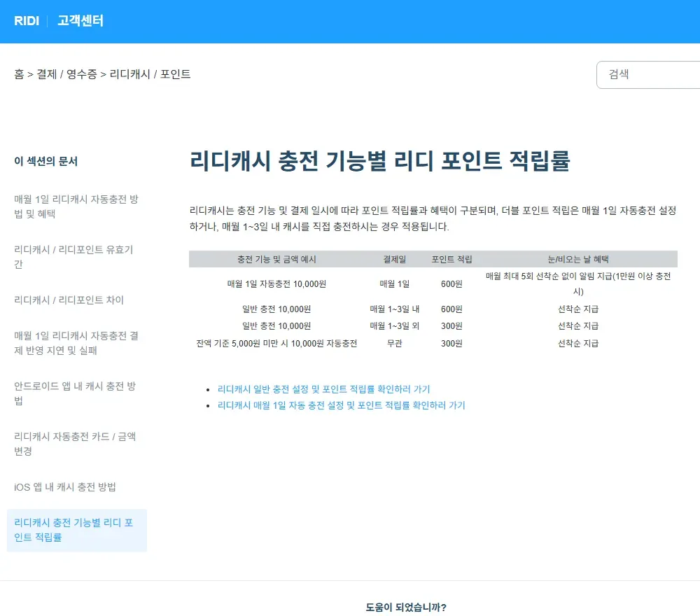Open article 자동충전 결제 반영 지연 및 실패
Image resolution: width=700 pixels, height=616 pixels.
[x=76, y=343]
